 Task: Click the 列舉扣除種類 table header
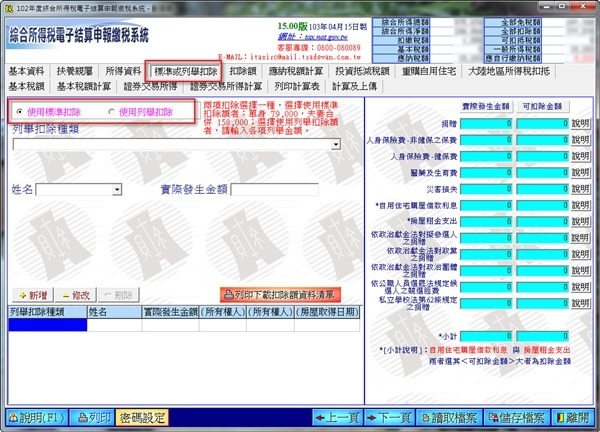[x=48, y=312]
